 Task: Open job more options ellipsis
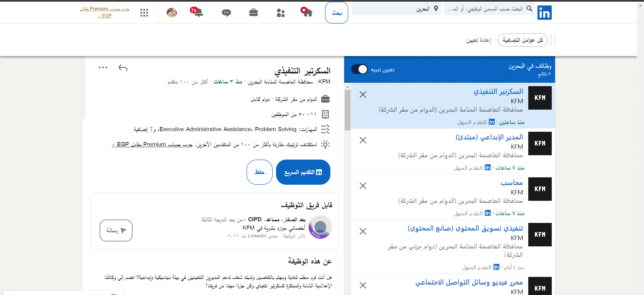click(x=103, y=67)
